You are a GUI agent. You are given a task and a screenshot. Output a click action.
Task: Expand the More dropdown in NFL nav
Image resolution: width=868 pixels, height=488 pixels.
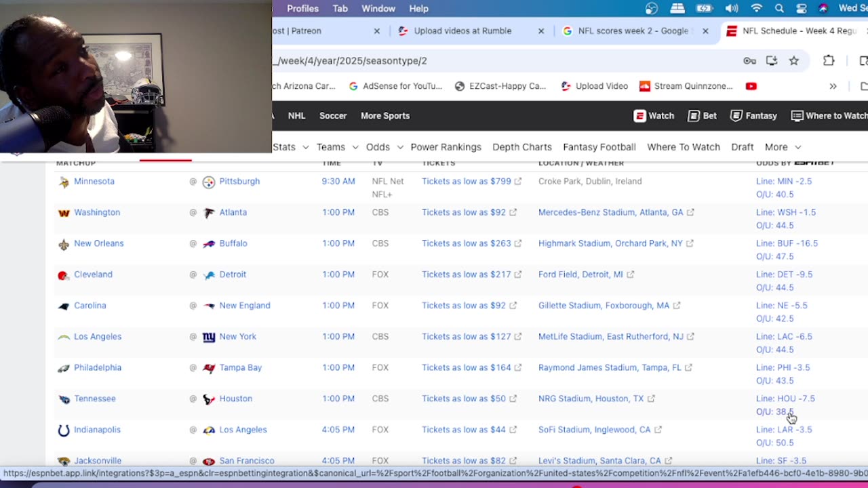(783, 147)
